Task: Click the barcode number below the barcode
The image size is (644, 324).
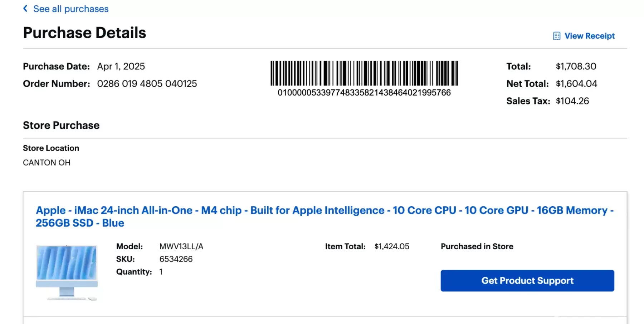Action: click(x=364, y=93)
